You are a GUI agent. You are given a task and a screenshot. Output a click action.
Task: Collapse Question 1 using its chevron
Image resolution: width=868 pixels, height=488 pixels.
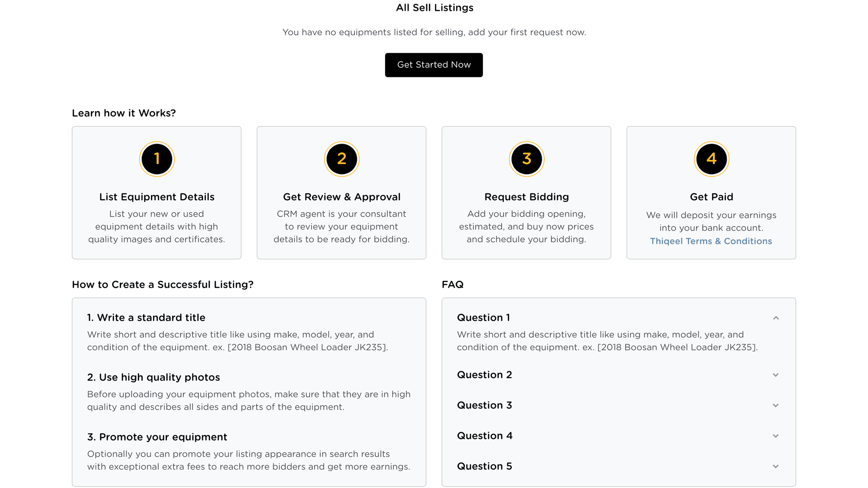tap(776, 318)
